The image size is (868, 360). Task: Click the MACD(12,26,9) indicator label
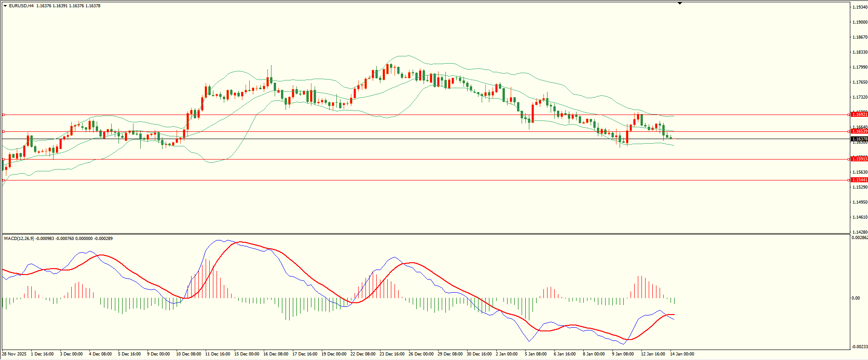tap(19, 238)
